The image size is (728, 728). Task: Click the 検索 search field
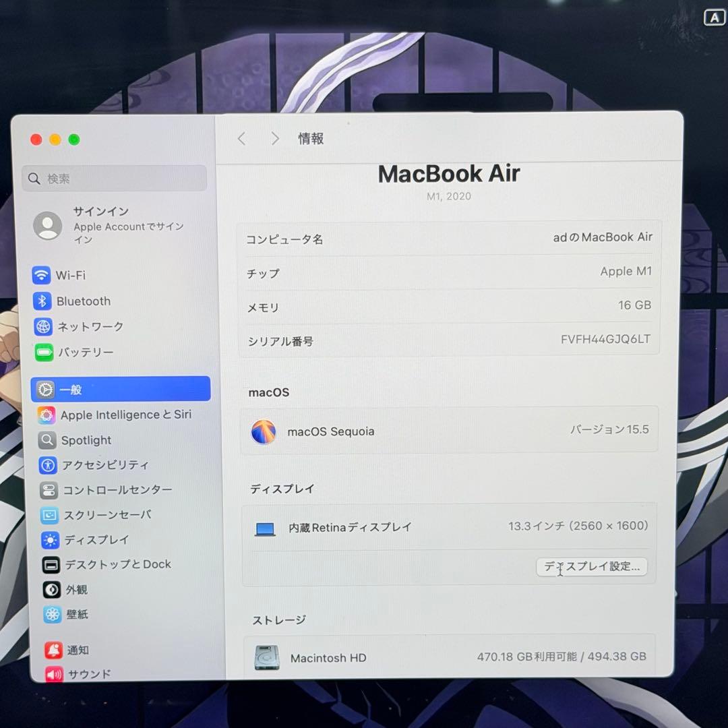pyautogui.click(x=113, y=178)
